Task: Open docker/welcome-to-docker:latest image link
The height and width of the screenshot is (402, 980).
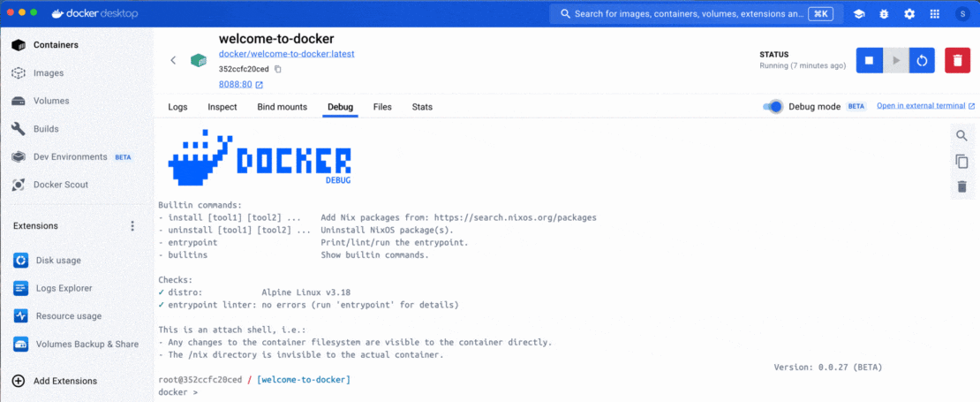Action: click(x=286, y=55)
